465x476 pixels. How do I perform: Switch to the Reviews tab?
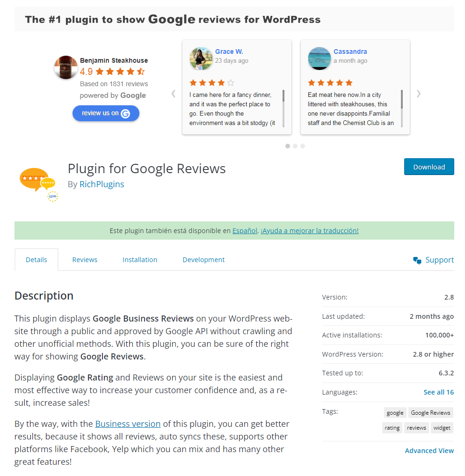click(x=85, y=260)
